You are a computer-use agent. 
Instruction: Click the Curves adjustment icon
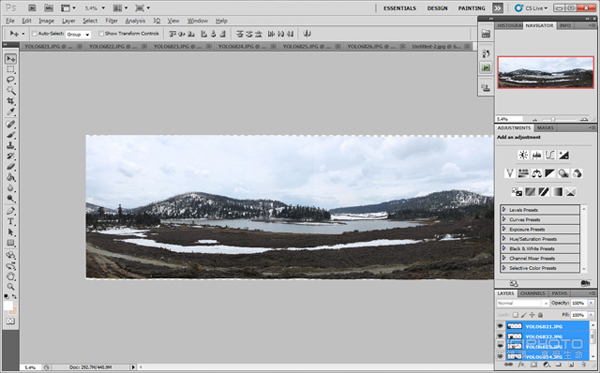550,155
